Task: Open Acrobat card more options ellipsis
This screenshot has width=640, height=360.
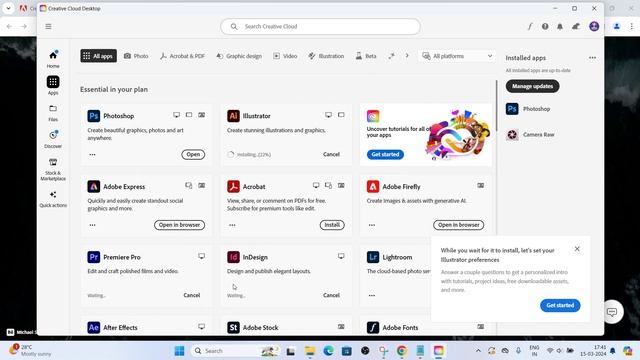Action: [232, 225]
